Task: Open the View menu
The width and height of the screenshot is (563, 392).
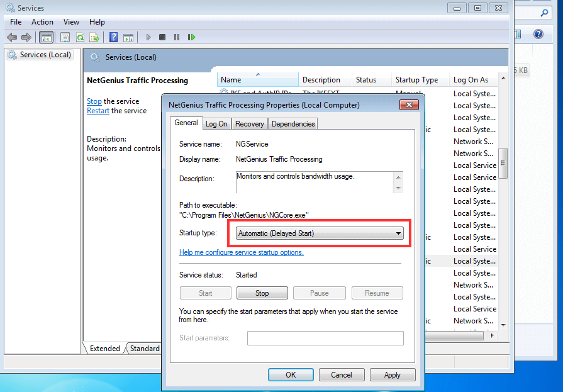Action: (x=71, y=22)
